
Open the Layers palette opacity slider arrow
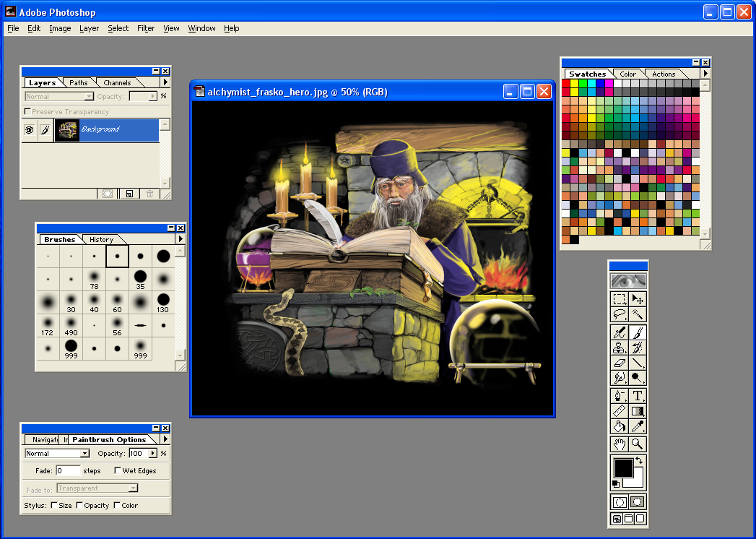coord(153,97)
